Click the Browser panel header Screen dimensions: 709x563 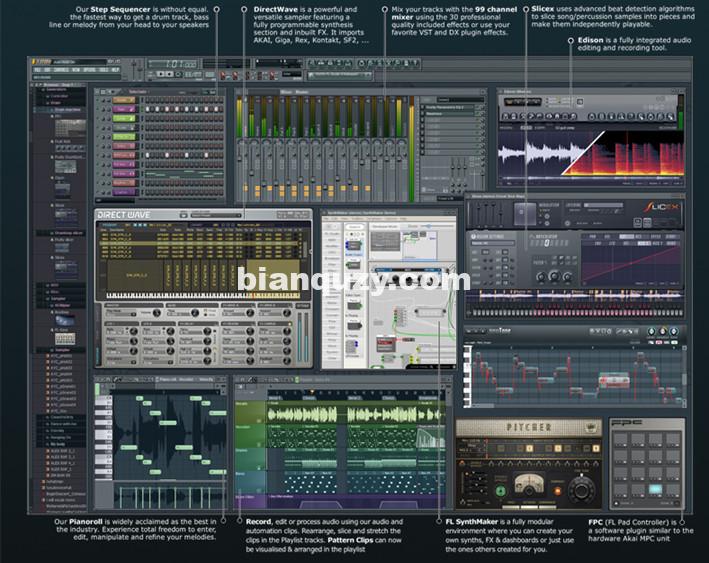point(59,85)
